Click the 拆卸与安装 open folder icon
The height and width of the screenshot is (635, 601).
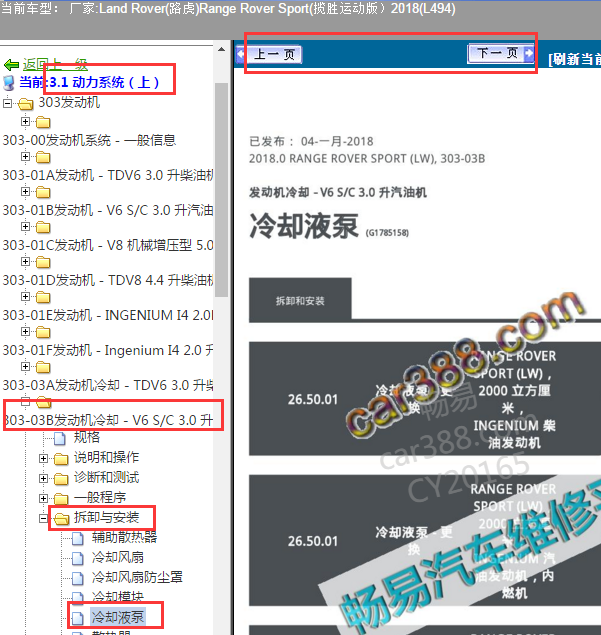[x=61, y=519]
